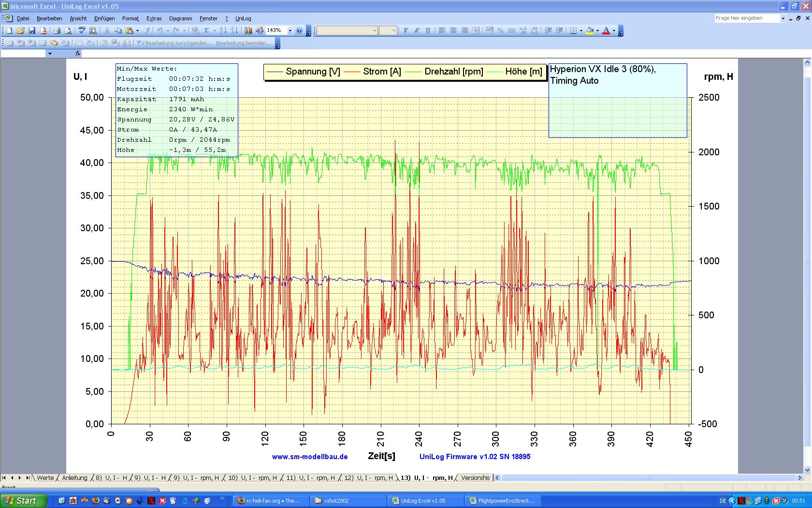Open the Name Box dropdown arrow
This screenshot has height=508, width=812.
(x=49, y=54)
